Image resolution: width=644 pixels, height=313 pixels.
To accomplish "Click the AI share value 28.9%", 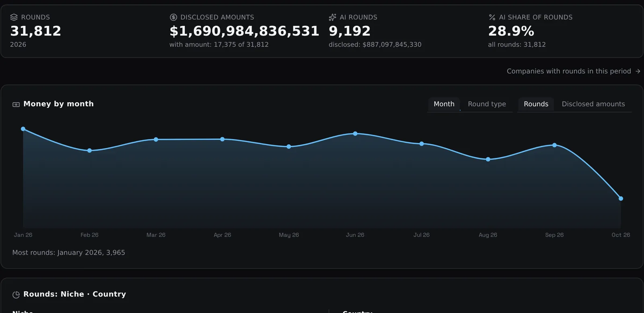I will click(511, 31).
